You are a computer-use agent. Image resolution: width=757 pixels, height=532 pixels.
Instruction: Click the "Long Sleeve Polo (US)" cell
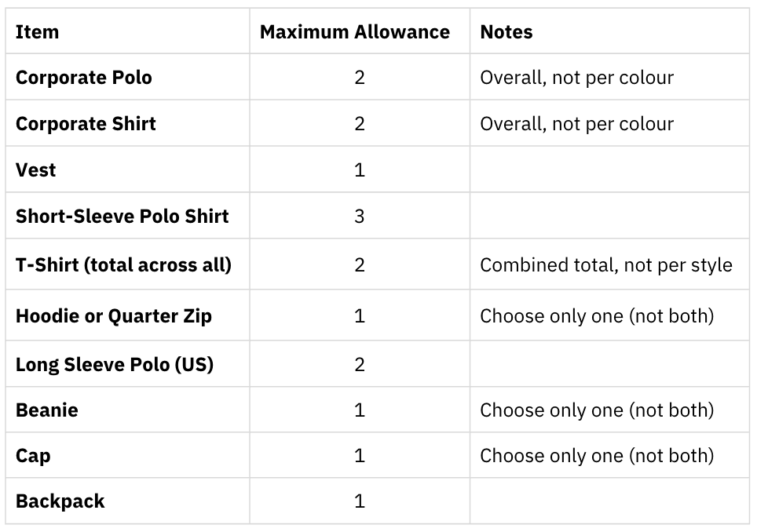pos(115,364)
